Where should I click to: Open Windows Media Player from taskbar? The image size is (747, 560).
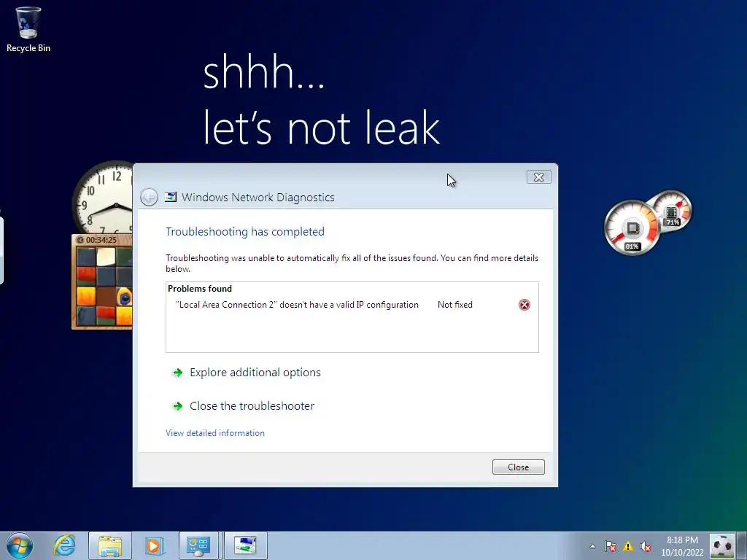click(x=154, y=545)
